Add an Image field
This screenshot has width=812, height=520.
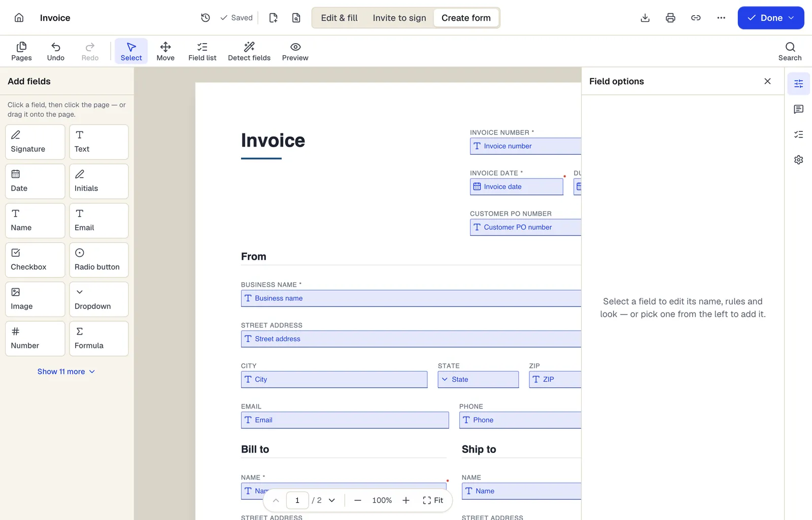click(35, 299)
